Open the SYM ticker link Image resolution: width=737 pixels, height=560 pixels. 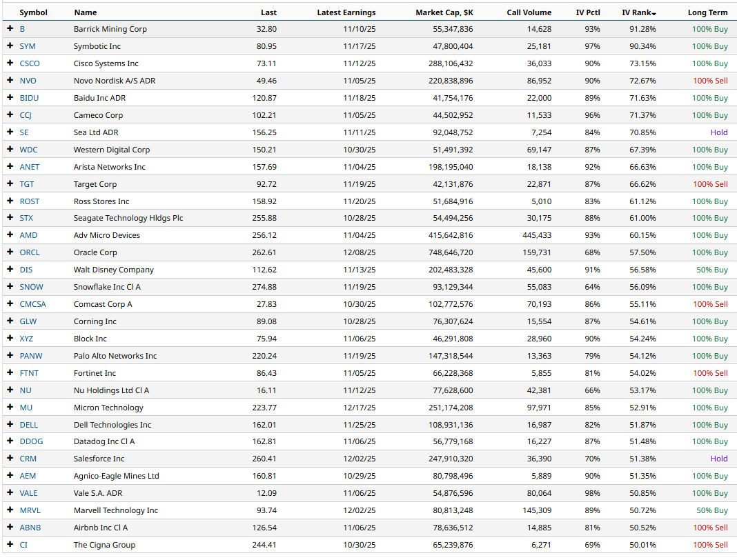point(28,46)
